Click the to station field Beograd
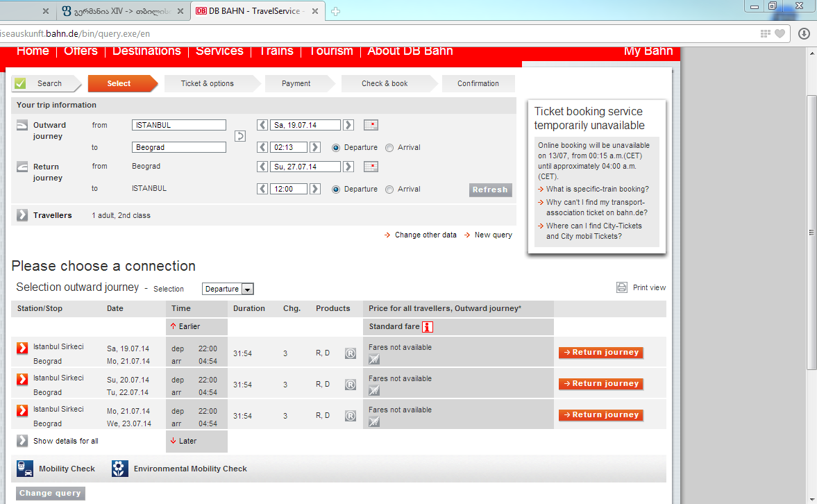Screen dimensions: 817x504 coord(178,147)
